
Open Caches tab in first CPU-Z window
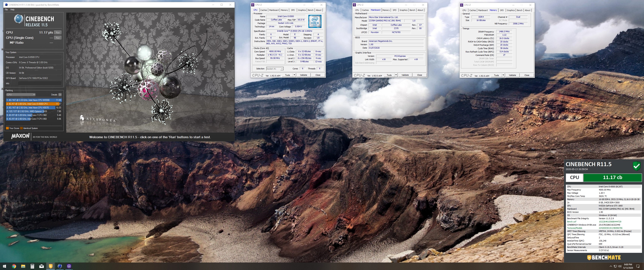point(264,10)
